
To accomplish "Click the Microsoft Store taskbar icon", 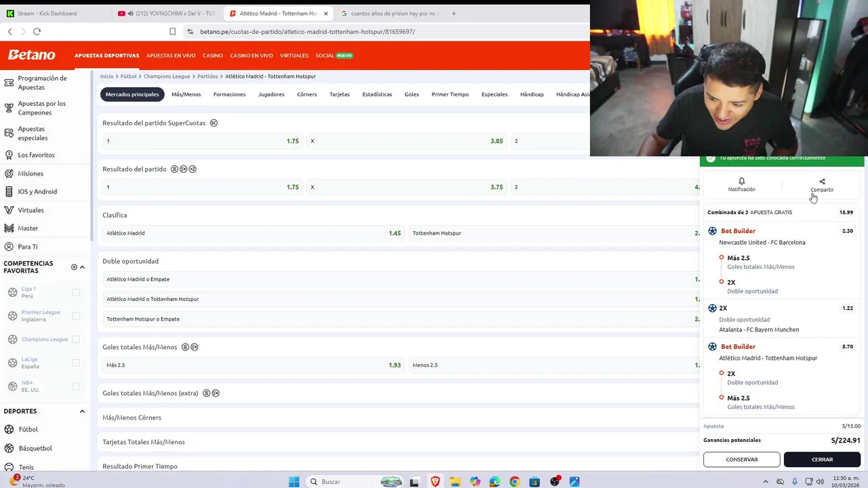I will coord(534,481).
